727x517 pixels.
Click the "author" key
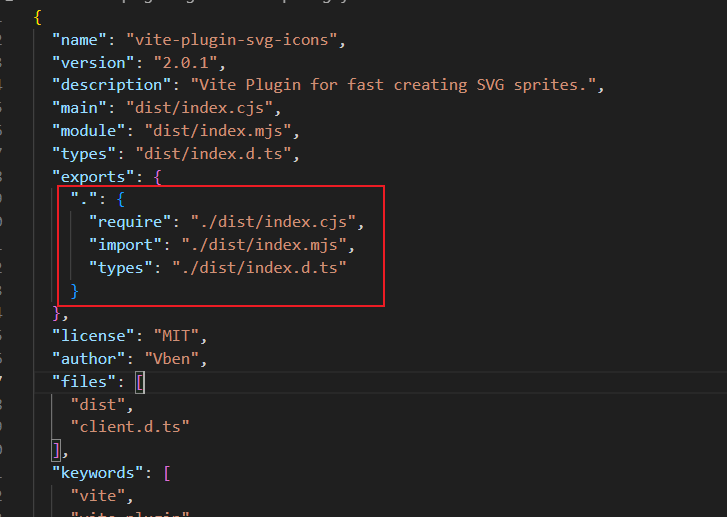click(x=89, y=358)
